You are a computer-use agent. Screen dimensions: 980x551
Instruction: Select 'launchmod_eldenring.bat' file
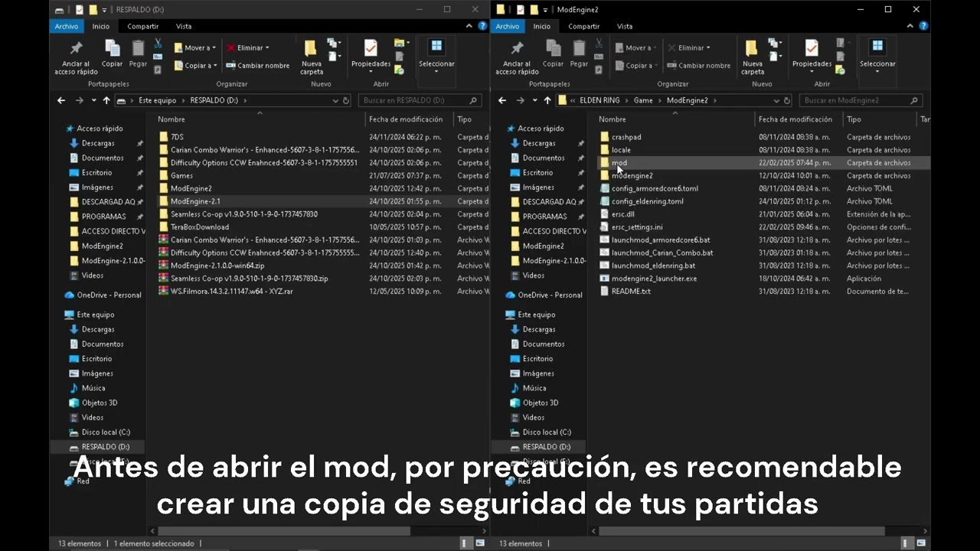[653, 266]
